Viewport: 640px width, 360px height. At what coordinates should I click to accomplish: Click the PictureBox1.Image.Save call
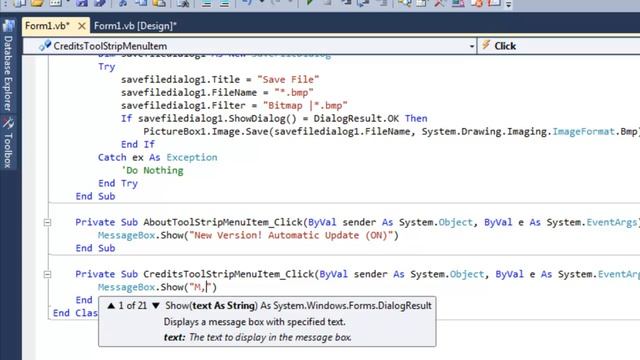pyautogui.click(x=206, y=132)
